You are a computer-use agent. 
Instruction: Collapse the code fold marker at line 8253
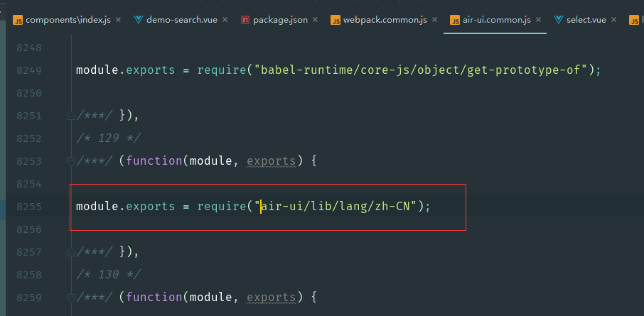coord(71,162)
